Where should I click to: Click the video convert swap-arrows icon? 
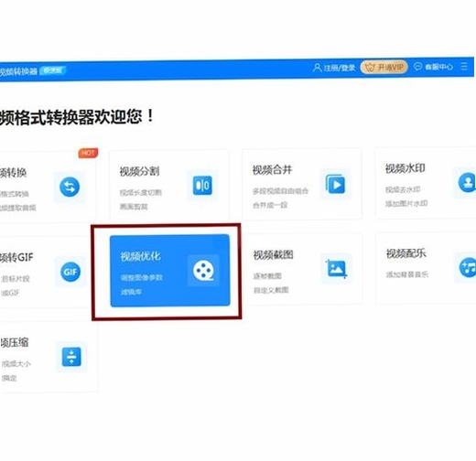70,187
